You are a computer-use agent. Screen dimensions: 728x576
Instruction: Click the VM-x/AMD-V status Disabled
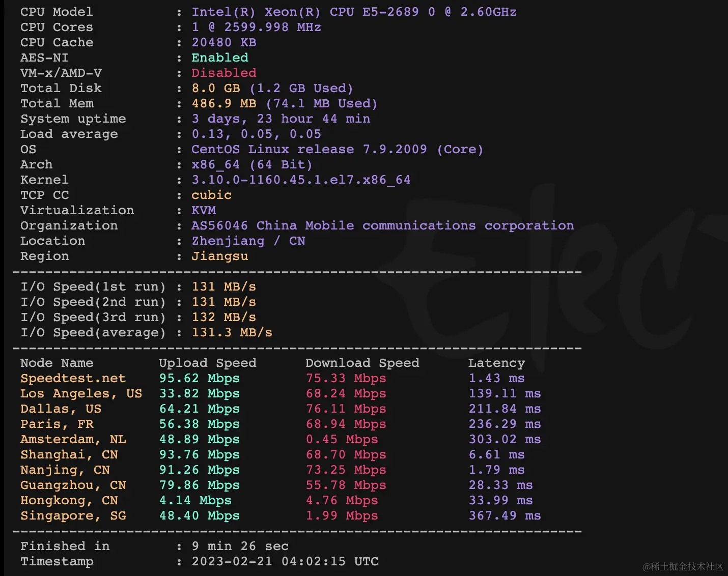pos(223,73)
